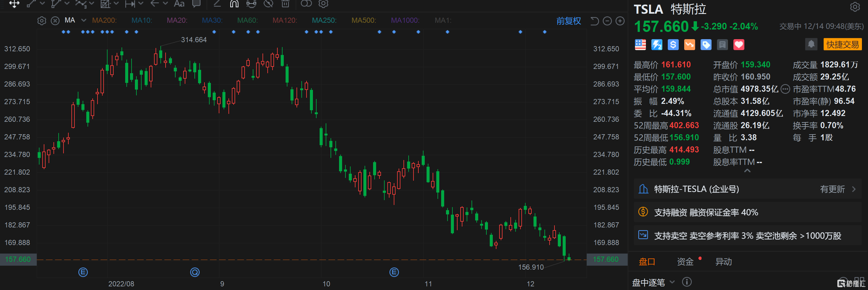The image size is (868, 290).
Task: Click the overlapping circles compare icon
Action: coord(306,4)
